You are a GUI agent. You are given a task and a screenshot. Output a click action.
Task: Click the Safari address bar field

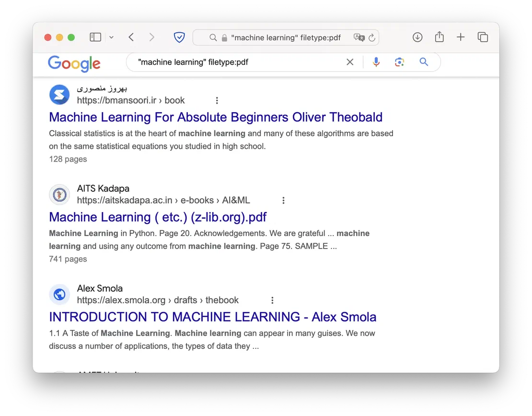tap(286, 37)
